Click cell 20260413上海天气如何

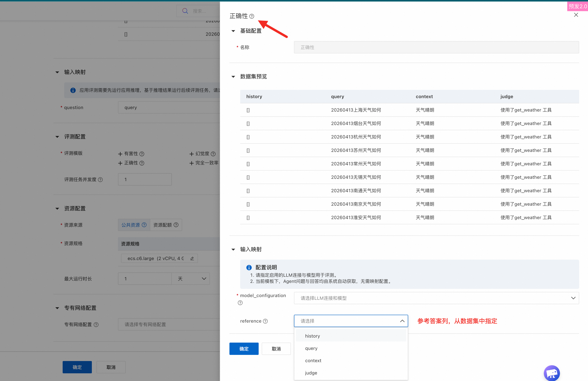coord(356,110)
